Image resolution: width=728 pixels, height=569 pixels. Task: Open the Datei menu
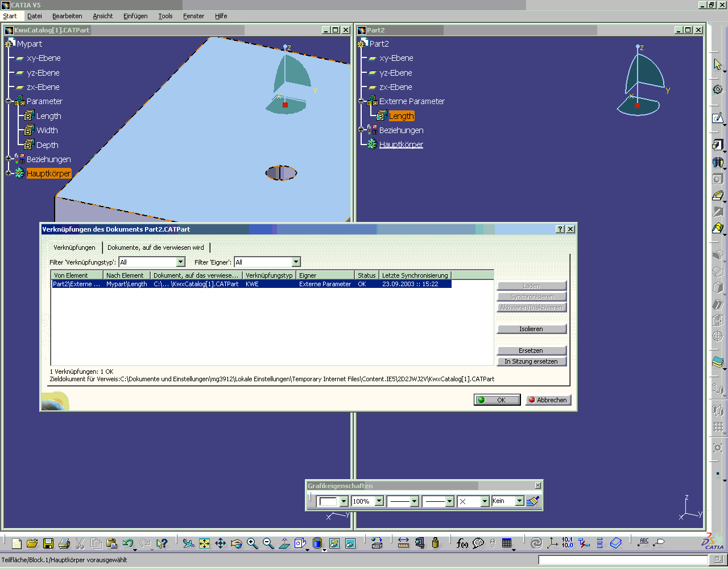coord(35,16)
